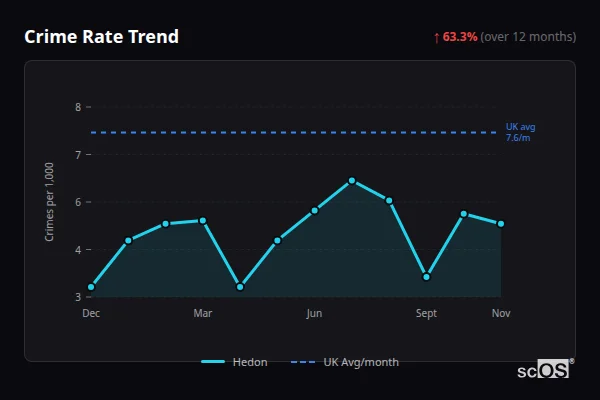Click the '(over 12 months)' text
Screen dimensions: 600x400
[x=528, y=37]
